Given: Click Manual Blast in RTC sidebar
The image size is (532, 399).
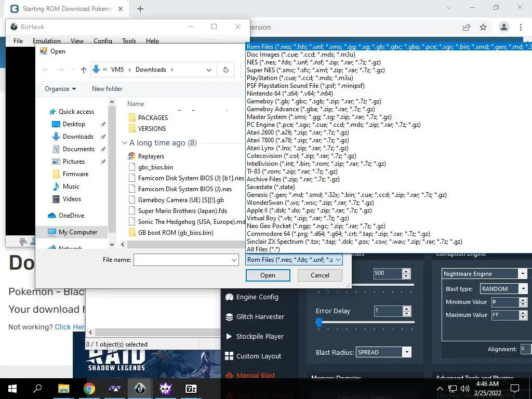Looking at the screenshot, I should (x=255, y=375).
